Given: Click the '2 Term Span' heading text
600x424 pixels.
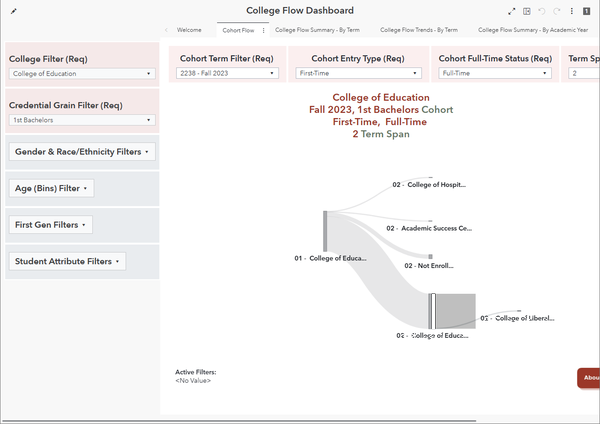Looking at the screenshot, I should click(381, 134).
